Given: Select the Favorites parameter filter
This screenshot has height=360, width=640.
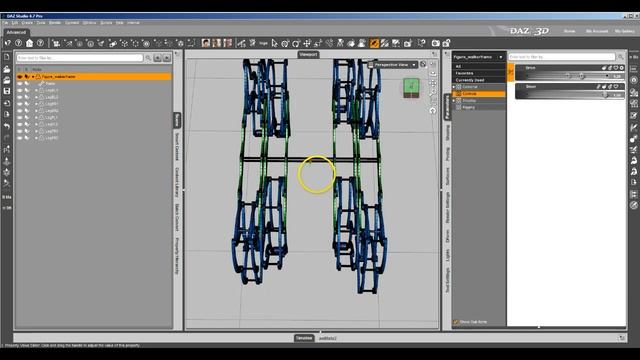Looking at the screenshot, I should [x=464, y=73].
